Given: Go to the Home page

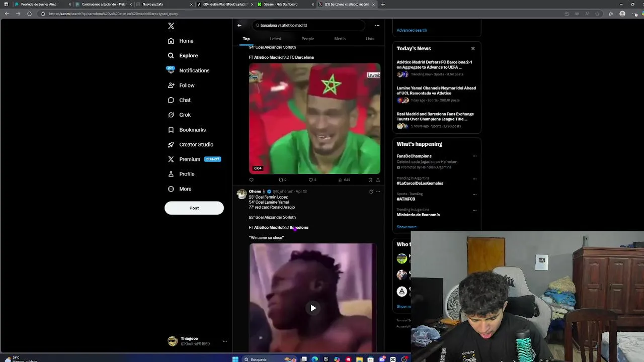Looking at the screenshot, I should point(181,41).
